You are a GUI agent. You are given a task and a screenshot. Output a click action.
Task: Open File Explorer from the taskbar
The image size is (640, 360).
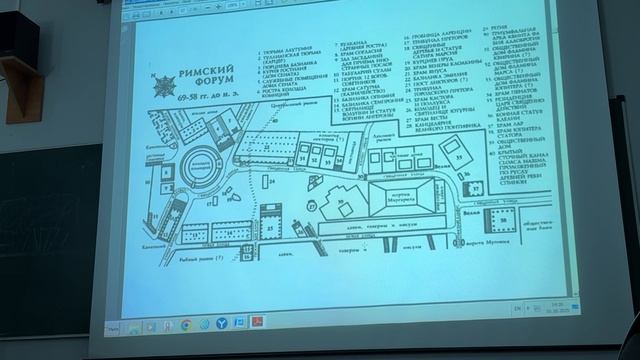pyautogui.click(x=133, y=328)
